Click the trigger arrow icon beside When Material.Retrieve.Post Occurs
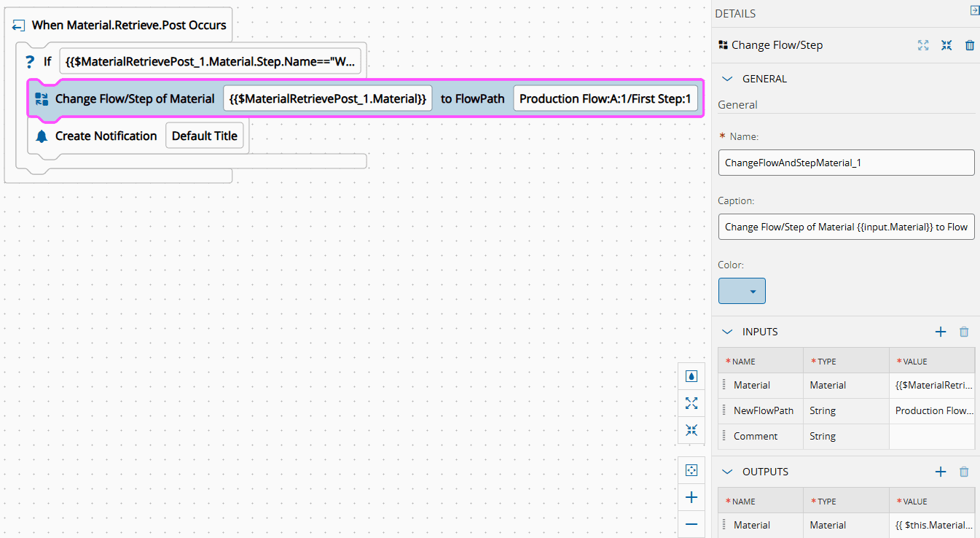 (19, 26)
